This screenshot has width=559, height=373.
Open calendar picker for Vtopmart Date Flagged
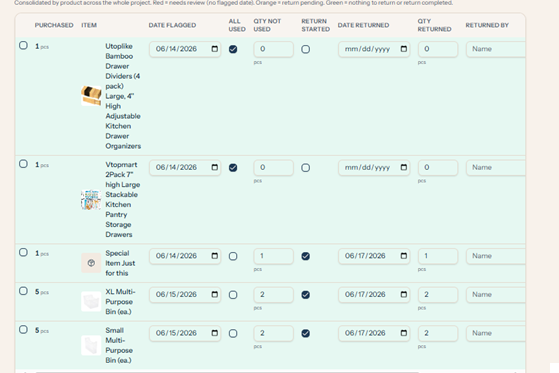[215, 167]
